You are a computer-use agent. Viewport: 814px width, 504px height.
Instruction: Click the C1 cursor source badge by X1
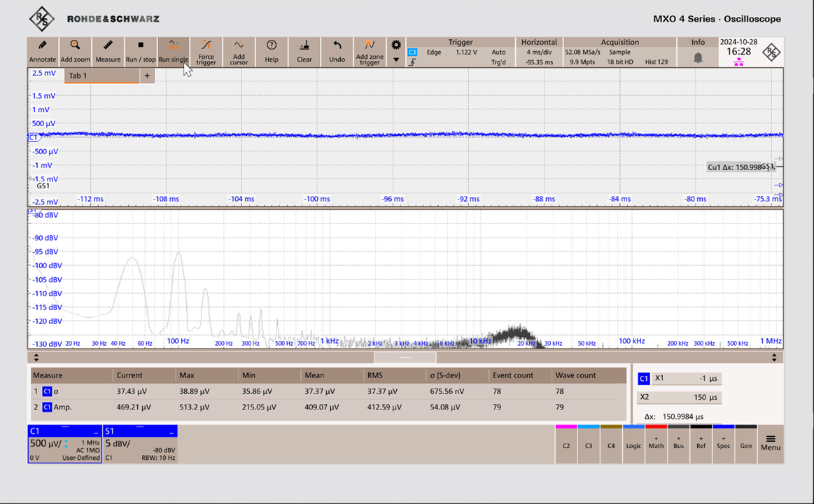[x=644, y=379]
